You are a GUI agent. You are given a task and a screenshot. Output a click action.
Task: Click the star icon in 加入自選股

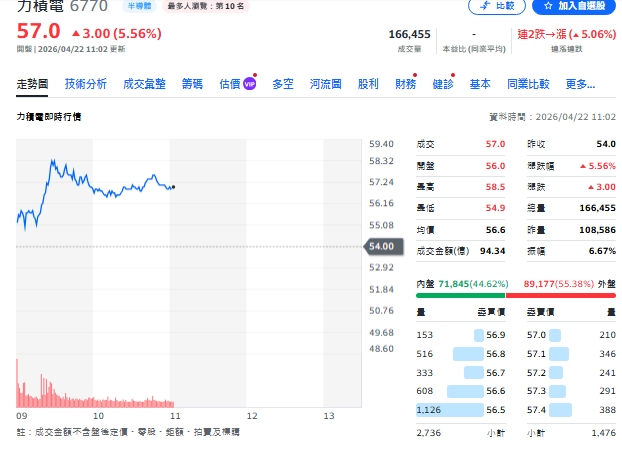[x=548, y=6]
